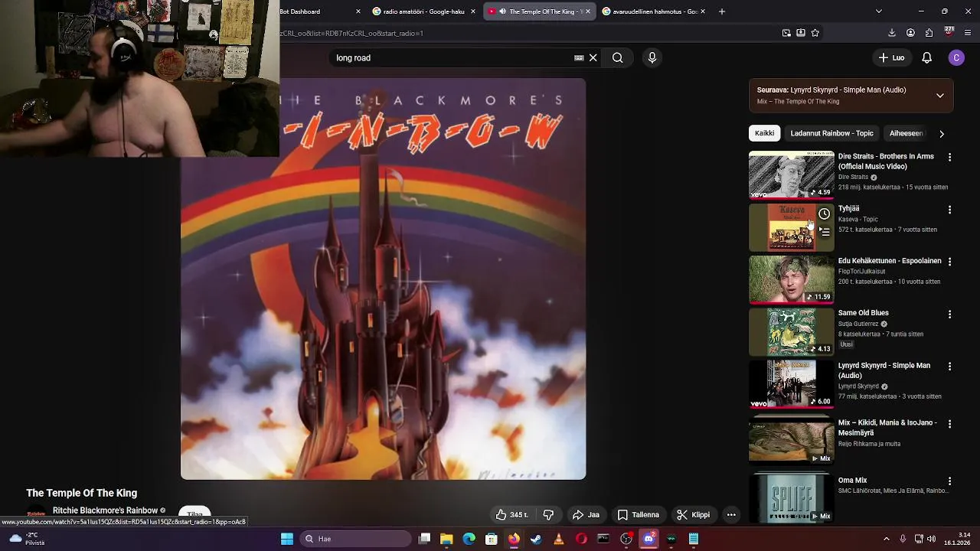
Task: Open Edu Kehäkettunen Espoolainen thumbnail
Action: coord(791,279)
